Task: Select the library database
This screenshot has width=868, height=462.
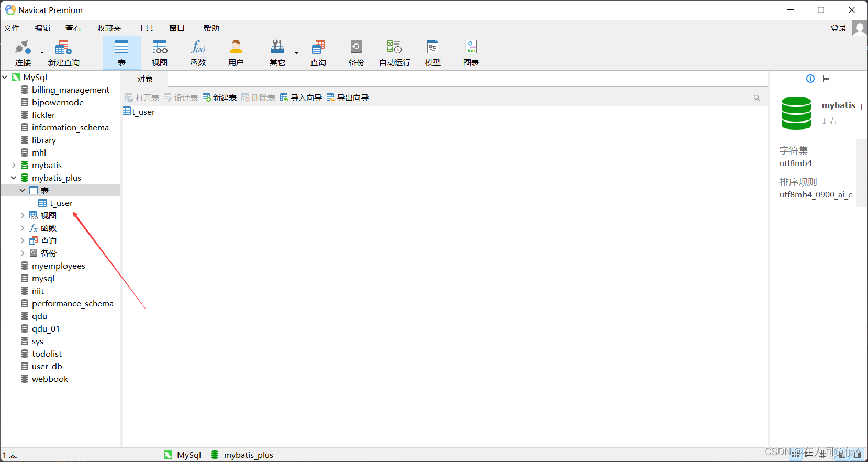Action: tap(43, 140)
